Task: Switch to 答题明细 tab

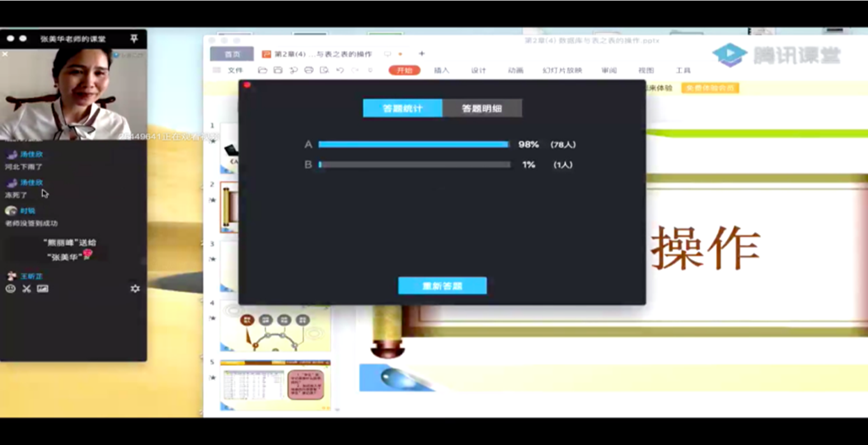Action: coord(482,109)
